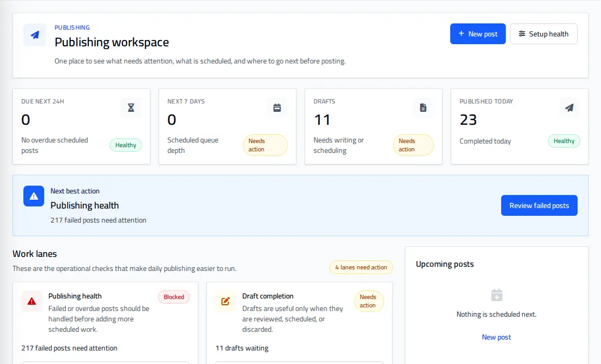Click Healthy badge in Published Today card
Screen dimensions: 601x364
(x=564, y=141)
